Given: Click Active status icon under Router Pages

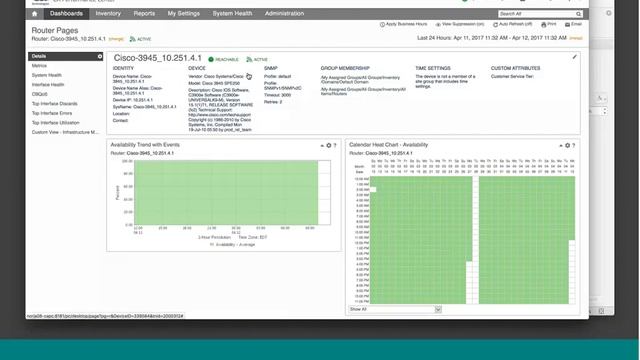Looking at the screenshot, I should pos(132,39).
